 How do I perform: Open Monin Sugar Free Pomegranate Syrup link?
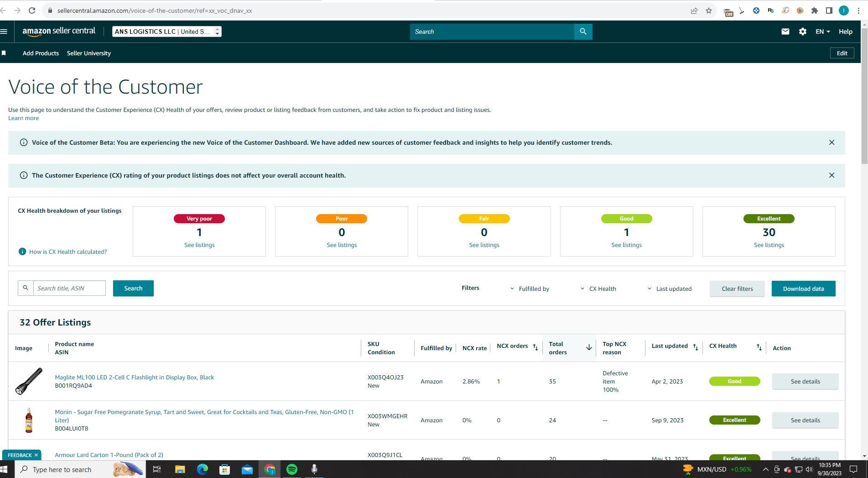(204, 416)
